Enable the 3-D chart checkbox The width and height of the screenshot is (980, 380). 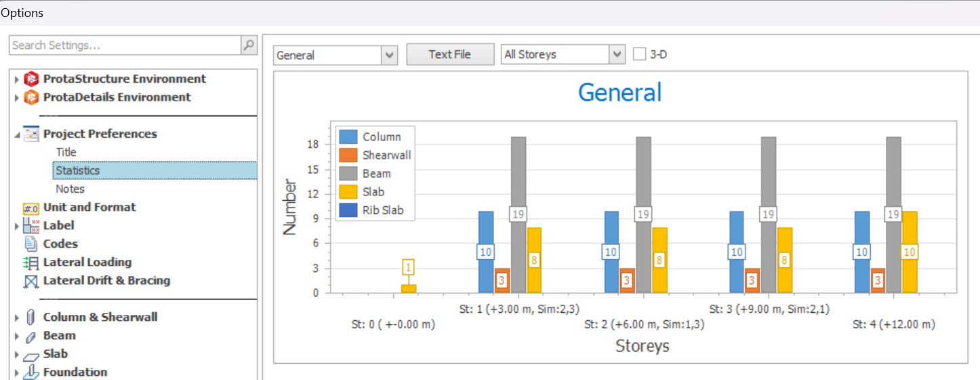point(639,54)
